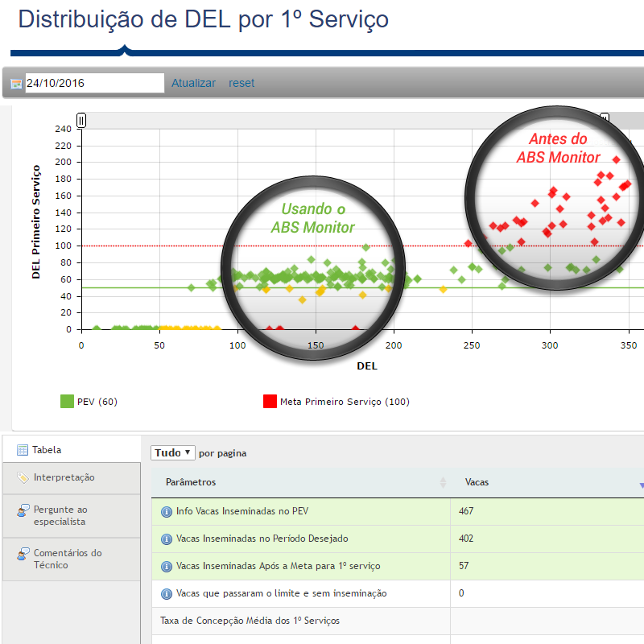The width and height of the screenshot is (644, 644).
Task: Click the Atualizar link
Action: pyautogui.click(x=193, y=83)
